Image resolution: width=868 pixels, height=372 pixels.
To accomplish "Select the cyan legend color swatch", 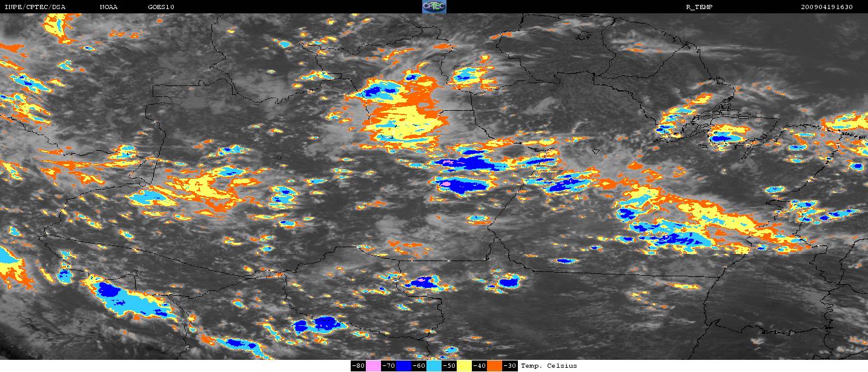I will tap(434, 366).
